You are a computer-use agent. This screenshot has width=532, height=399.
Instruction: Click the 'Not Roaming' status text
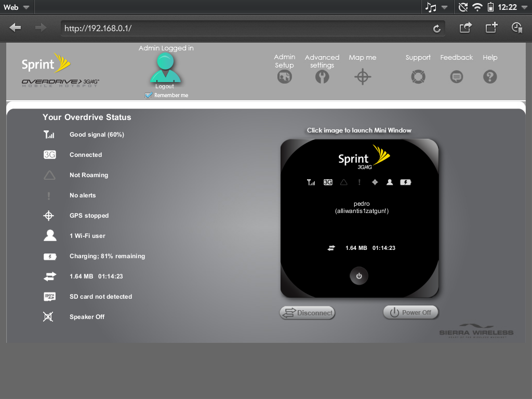tap(89, 175)
